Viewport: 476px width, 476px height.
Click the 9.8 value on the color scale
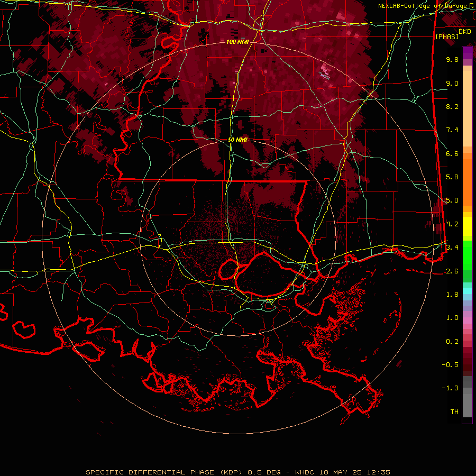[452, 59]
